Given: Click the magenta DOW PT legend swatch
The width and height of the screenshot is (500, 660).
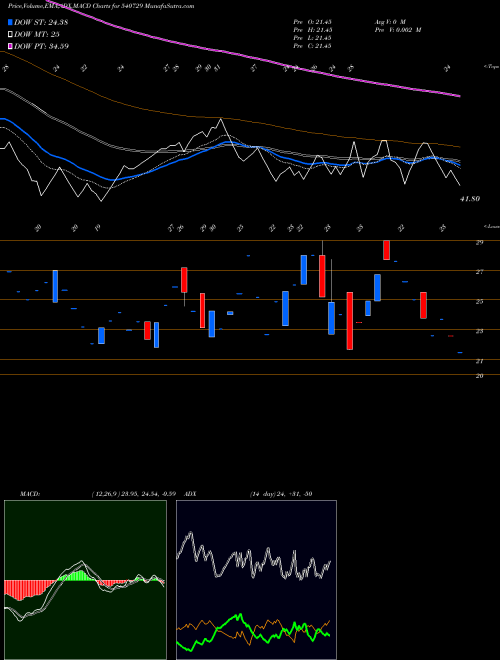Looking at the screenshot, I should pyautogui.click(x=10, y=46).
